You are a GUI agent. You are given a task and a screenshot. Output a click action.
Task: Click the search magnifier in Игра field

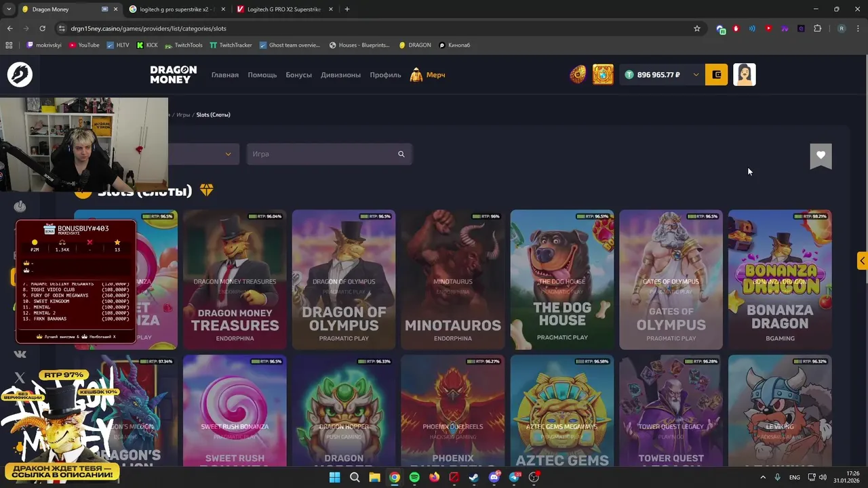pos(401,154)
